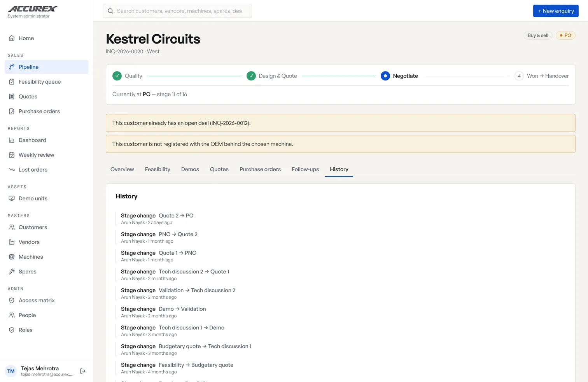Go to Lost orders report
Image resolution: width=588 pixels, height=382 pixels.
click(46, 170)
